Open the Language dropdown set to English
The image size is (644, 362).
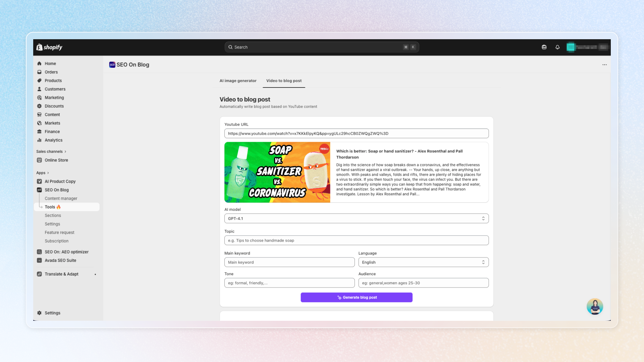point(423,262)
